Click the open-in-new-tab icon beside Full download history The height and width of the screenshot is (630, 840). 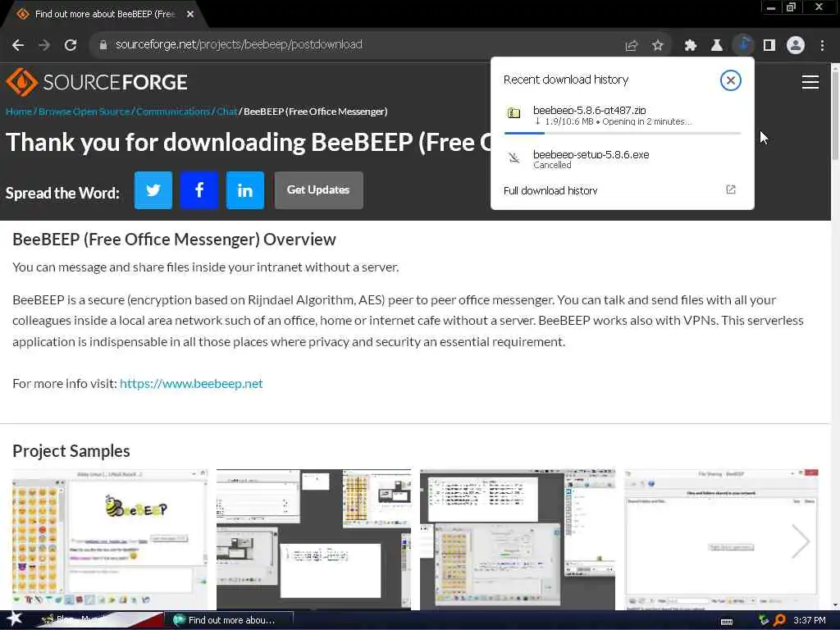731,189
